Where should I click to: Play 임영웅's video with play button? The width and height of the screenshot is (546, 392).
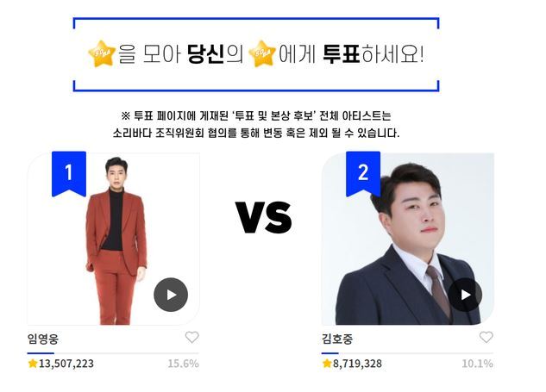[171, 295]
